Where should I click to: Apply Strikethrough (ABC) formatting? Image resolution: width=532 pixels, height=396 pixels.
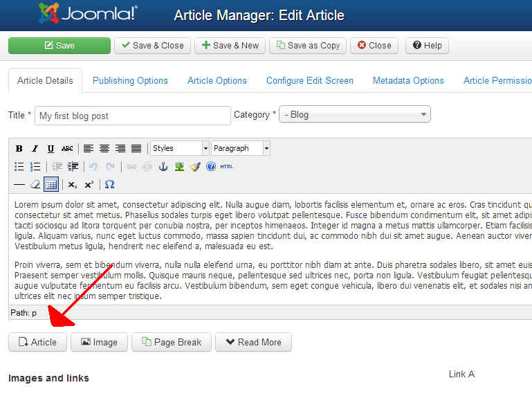(67, 148)
